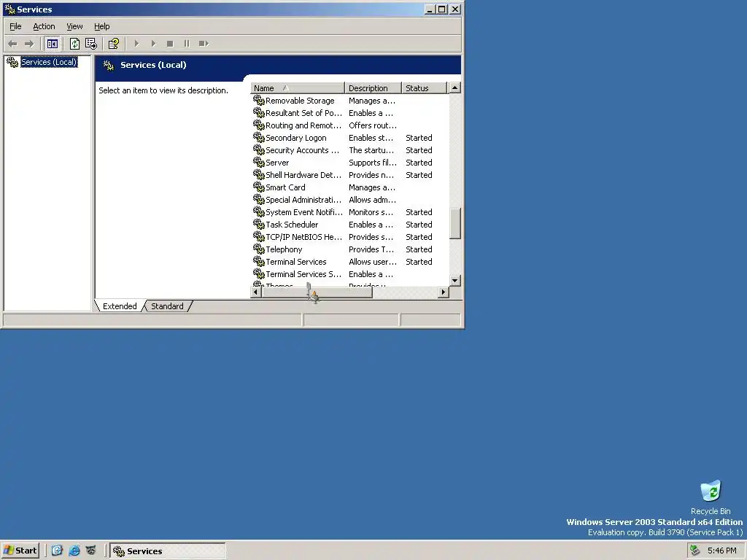The height and width of the screenshot is (560, 747).
Task: Switch to the Standard tab
Action: 167,306
